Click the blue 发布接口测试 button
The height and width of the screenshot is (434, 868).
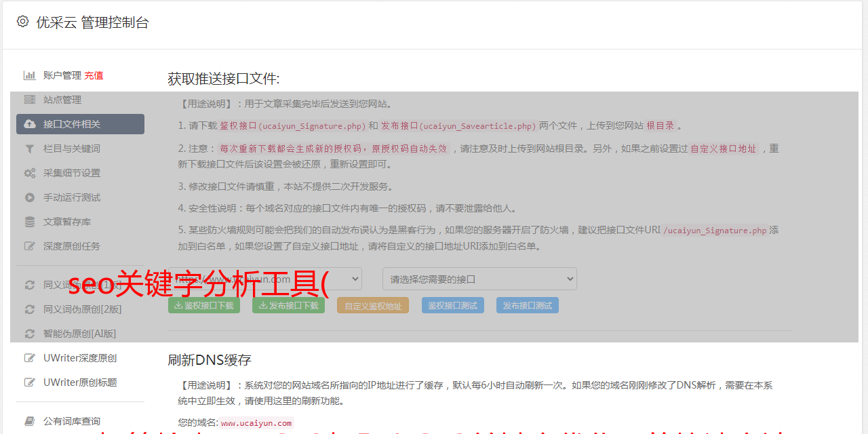click(x=528, y=305)
